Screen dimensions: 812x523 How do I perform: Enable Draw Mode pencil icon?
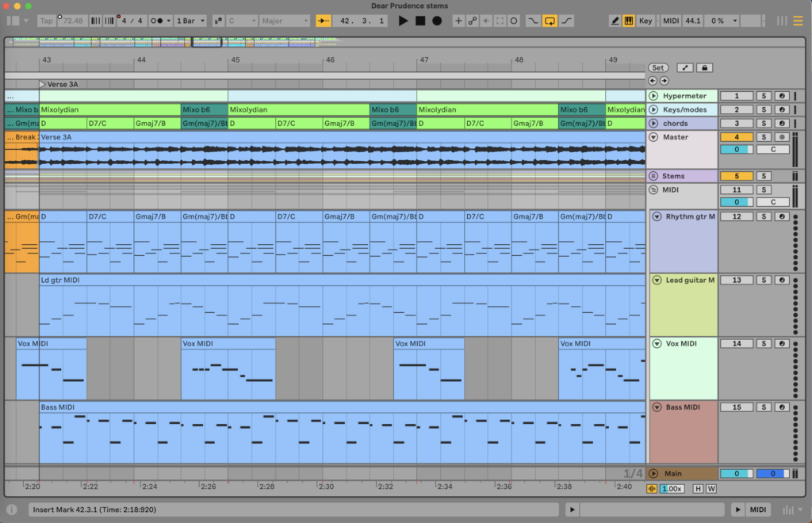pos(615,21)
